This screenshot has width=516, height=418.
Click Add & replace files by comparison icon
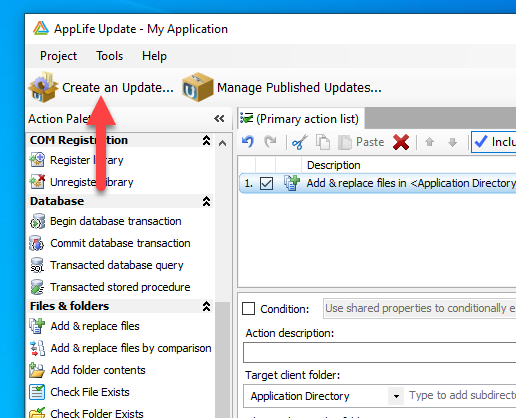tap(37, 348)
